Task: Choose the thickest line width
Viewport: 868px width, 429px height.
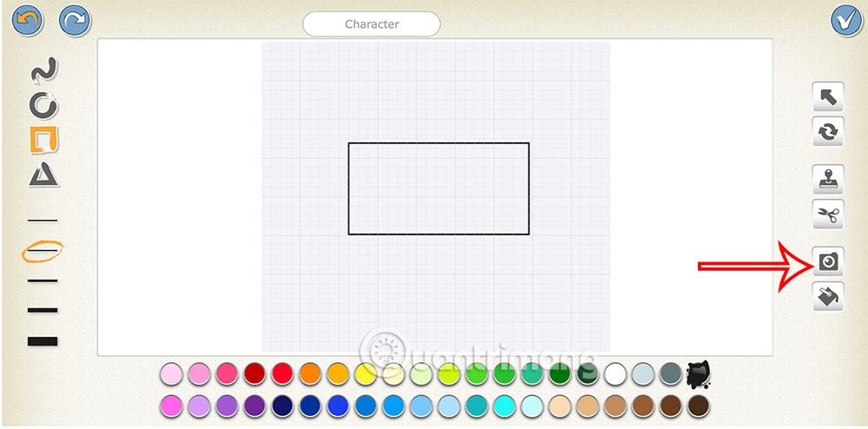Action: [43, 341]
